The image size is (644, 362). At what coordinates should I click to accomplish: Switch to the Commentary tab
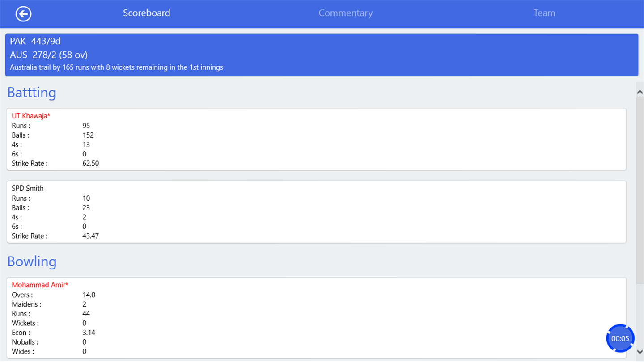[x=345, y=13]
